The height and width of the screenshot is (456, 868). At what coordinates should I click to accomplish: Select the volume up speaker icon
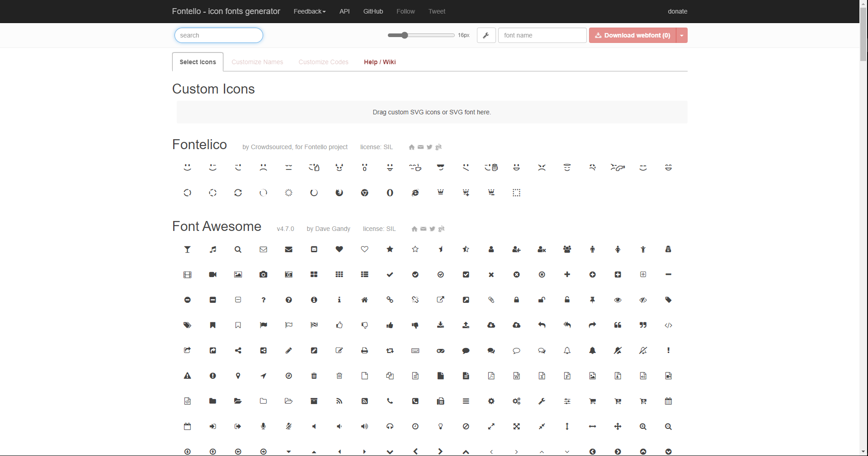pyautogui.click(x=364, y=427)
